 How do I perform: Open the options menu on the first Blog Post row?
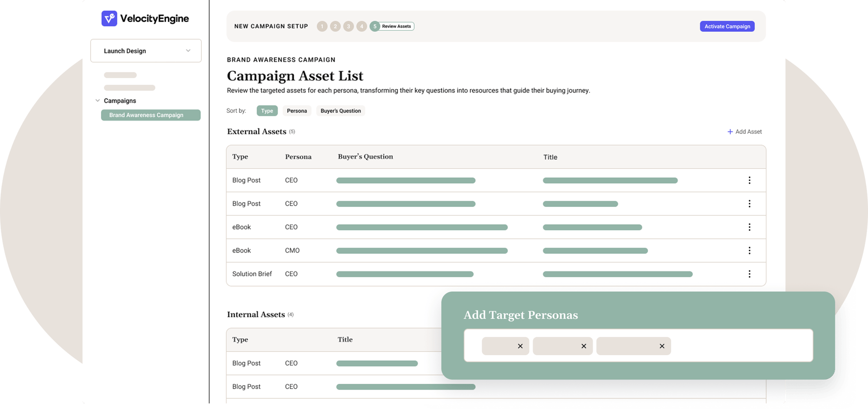click(750, 180)
